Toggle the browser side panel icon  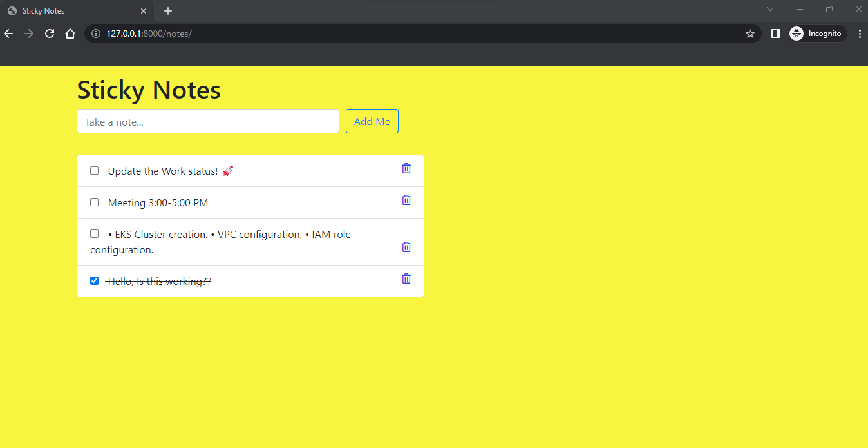[776, 34]
